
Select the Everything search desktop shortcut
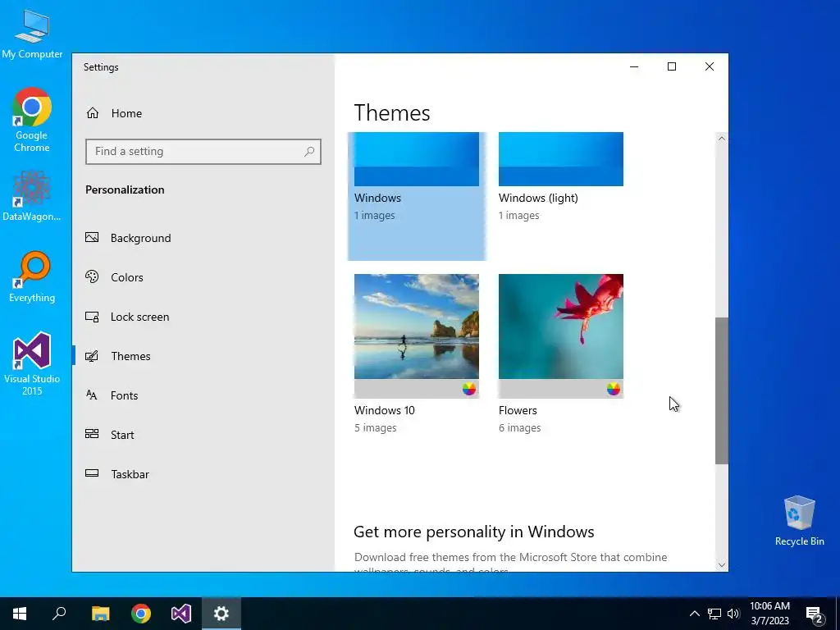point(32,277)
